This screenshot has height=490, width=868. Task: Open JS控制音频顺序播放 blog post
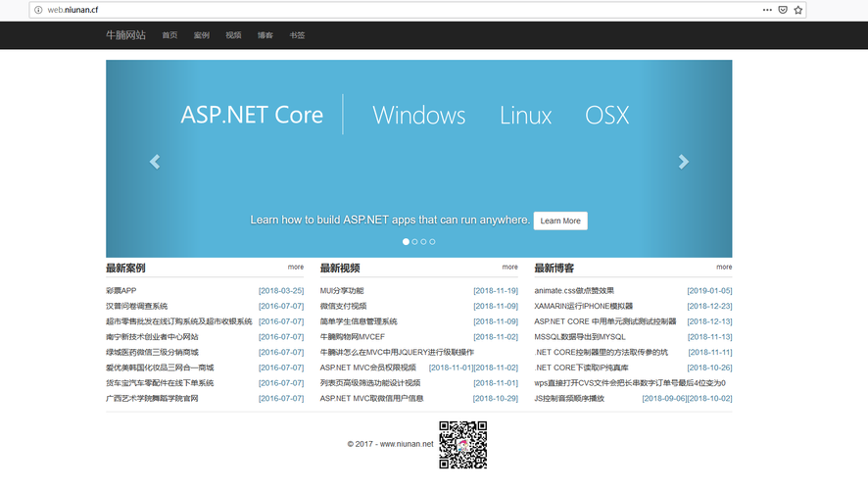point(569,399)
